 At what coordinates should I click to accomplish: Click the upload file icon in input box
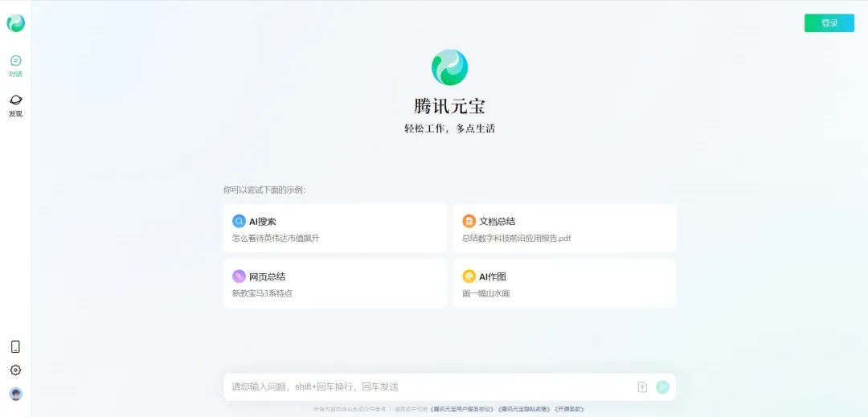(642, 387)
